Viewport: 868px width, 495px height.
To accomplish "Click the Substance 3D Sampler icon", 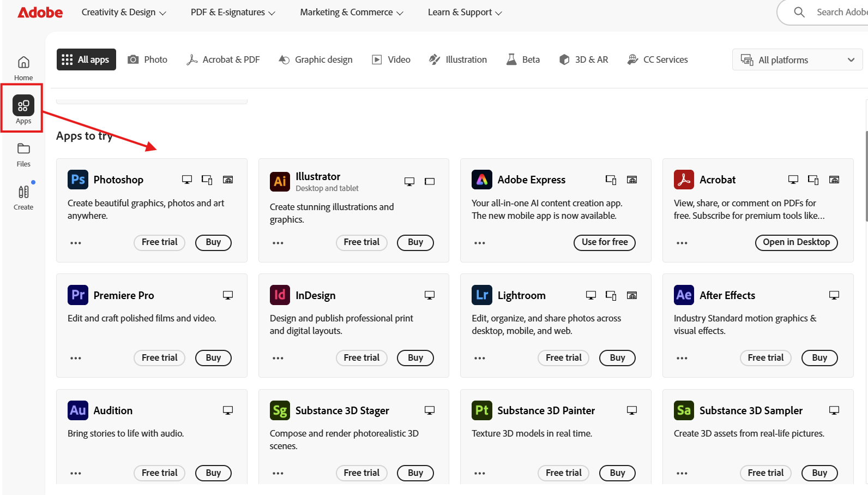I will 684,410.
